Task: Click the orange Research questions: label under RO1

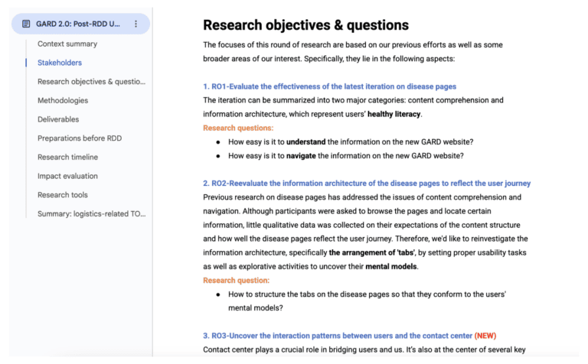Action: (x=238, y=128)
